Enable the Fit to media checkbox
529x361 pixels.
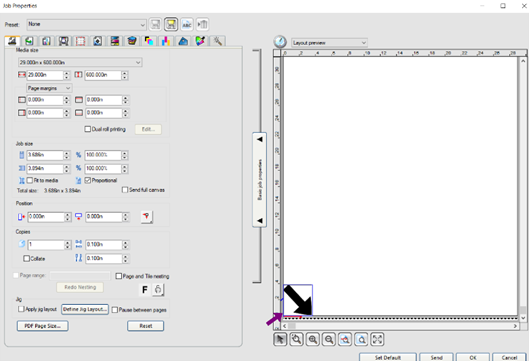click(30, 180)
